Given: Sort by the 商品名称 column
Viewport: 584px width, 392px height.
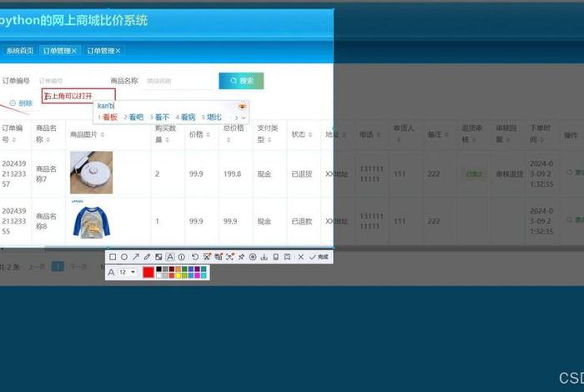Looking at the screenshot, I should (48, 140).
